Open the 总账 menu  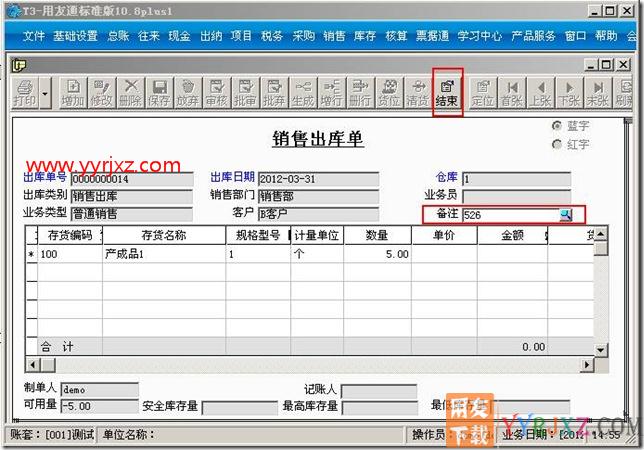118,36
